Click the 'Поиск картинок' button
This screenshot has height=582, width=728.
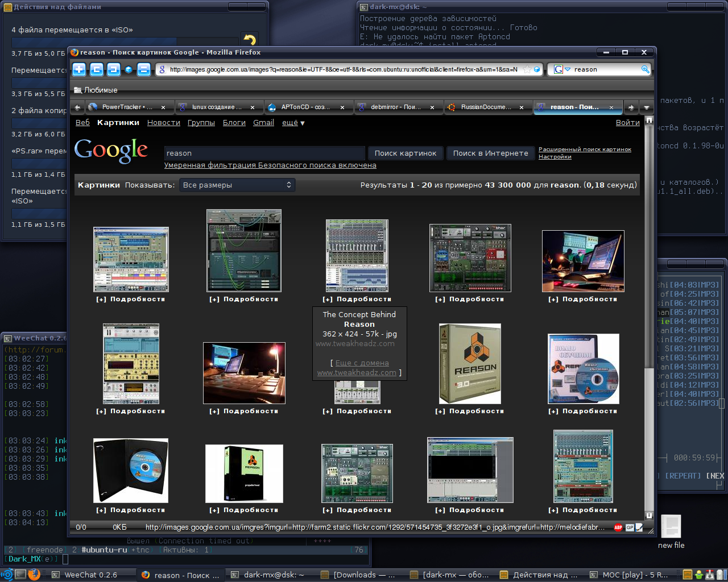point(406,153)
